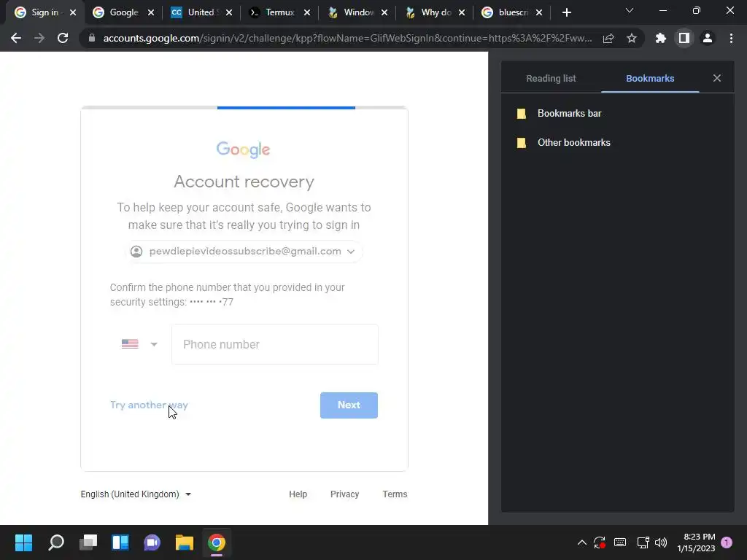Reload the current page

click(x=63, y=38)
